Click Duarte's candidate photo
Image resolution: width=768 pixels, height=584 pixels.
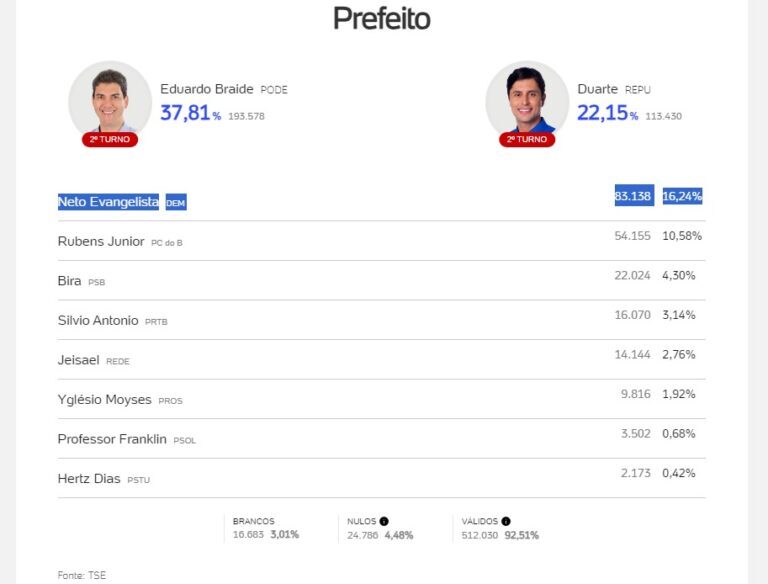(526, 101)
